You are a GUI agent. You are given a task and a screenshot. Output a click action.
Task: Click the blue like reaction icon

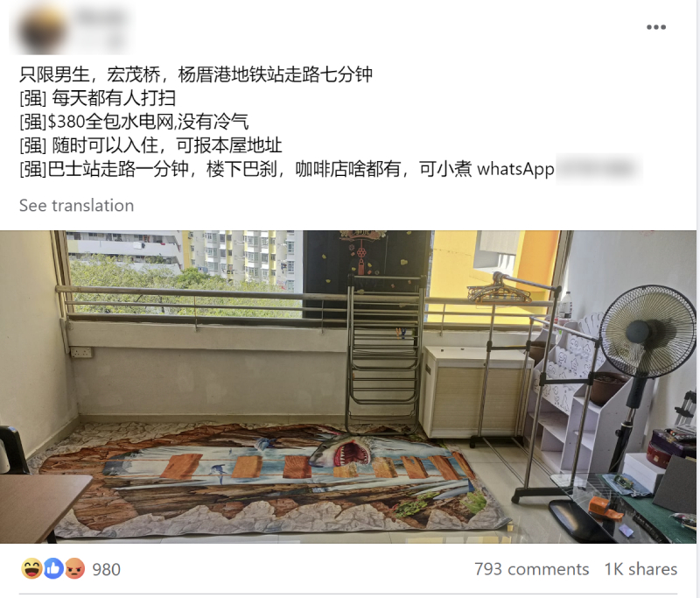[x=53, y=569]
